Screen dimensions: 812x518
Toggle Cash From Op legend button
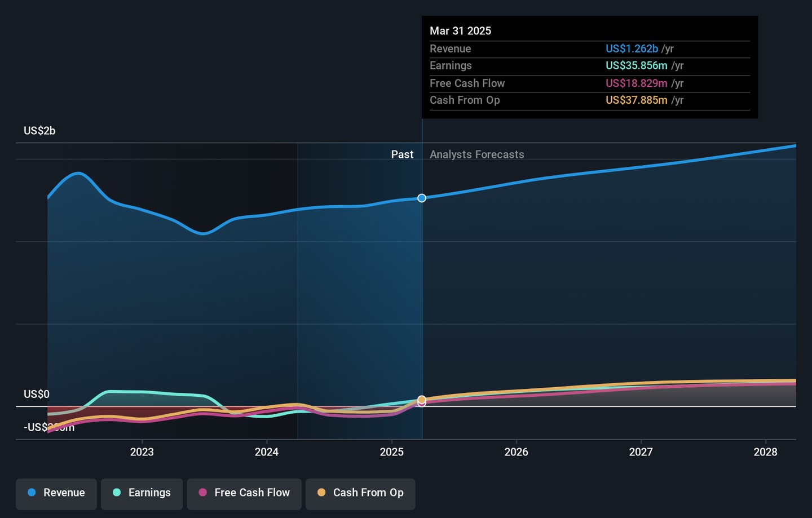point(360,493)
